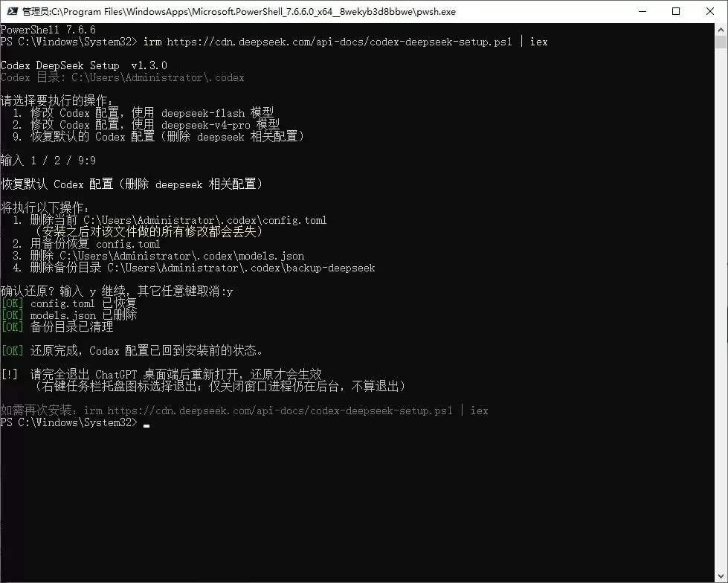Click the vertical scrollbar thumb

(x=721, y=42)
